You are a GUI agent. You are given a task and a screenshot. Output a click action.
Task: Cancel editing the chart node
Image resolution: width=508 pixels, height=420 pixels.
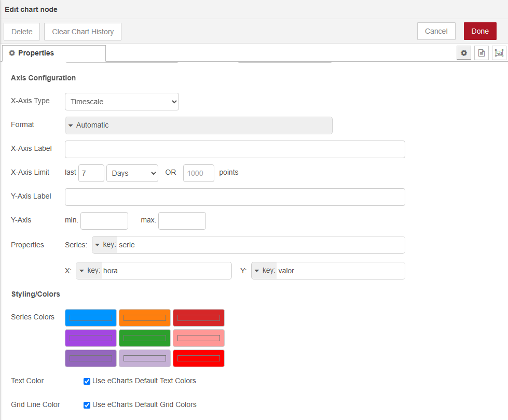tap(436, 31)
